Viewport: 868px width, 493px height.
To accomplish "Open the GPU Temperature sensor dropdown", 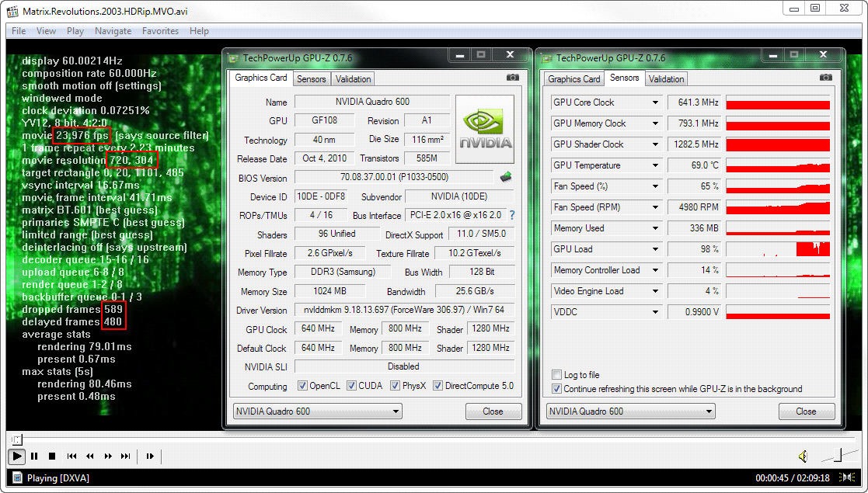I will click(657, 165).
